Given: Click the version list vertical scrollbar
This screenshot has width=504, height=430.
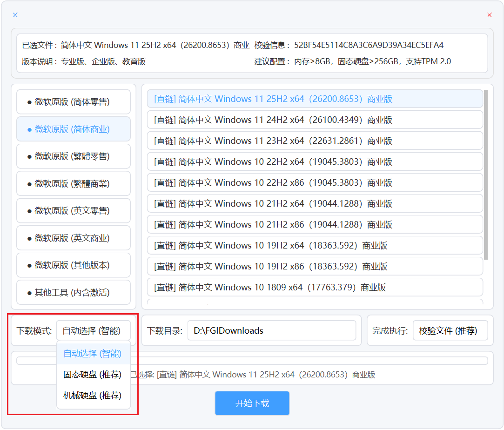Looking at the screenshot, I should point(486,175).
